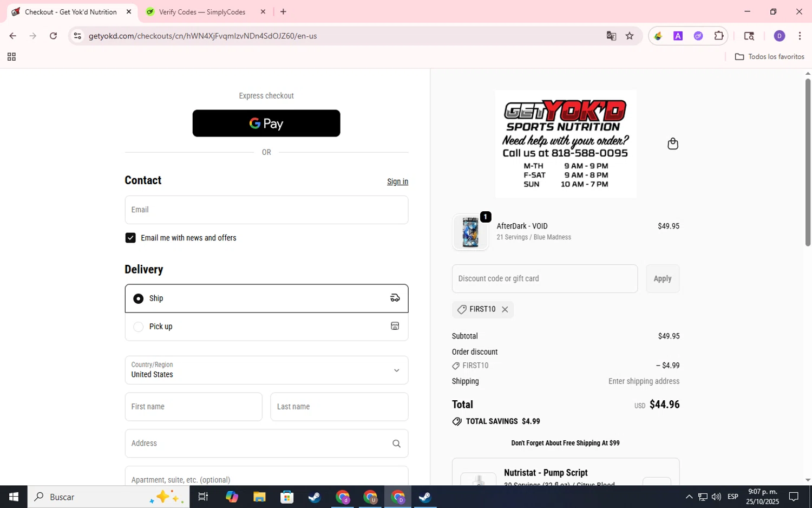View site information icon in address bar
Image resolution: width=812 pixels, height=508 pixels.
77,36
